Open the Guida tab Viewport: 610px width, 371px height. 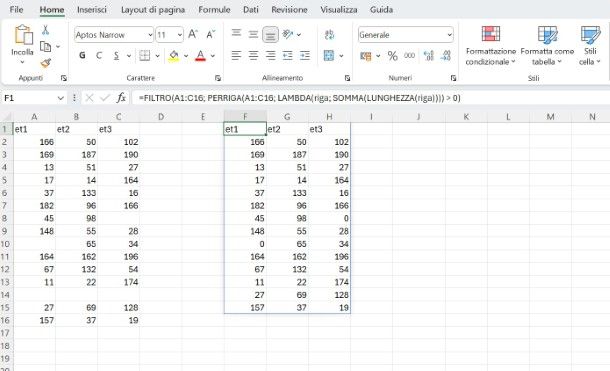coord(381,9)
